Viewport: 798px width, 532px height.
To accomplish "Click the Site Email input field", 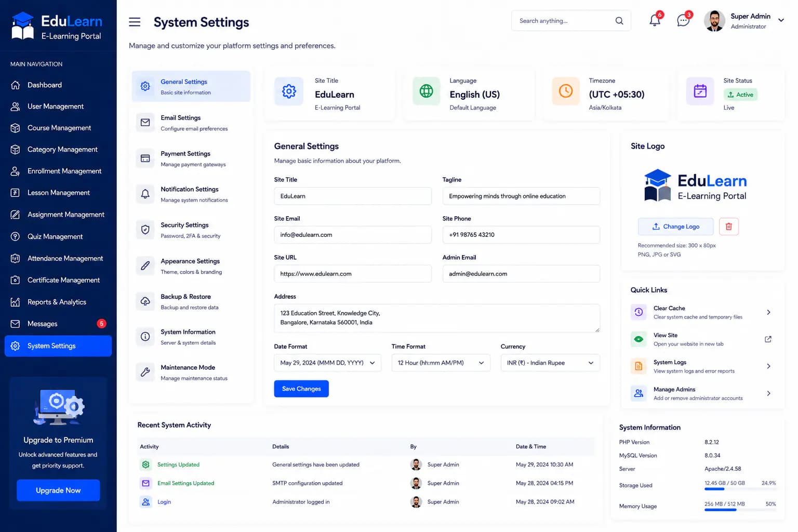I will (x=353, y=235).
